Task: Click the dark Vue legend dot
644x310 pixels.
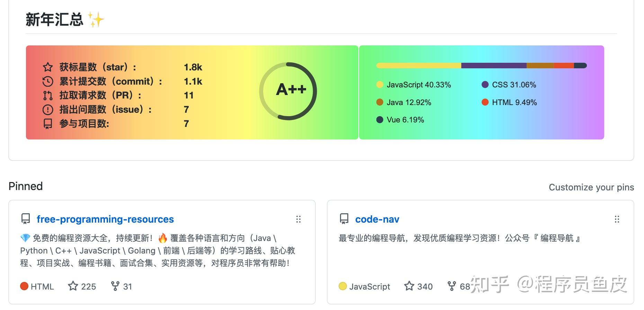Action: 380,120
